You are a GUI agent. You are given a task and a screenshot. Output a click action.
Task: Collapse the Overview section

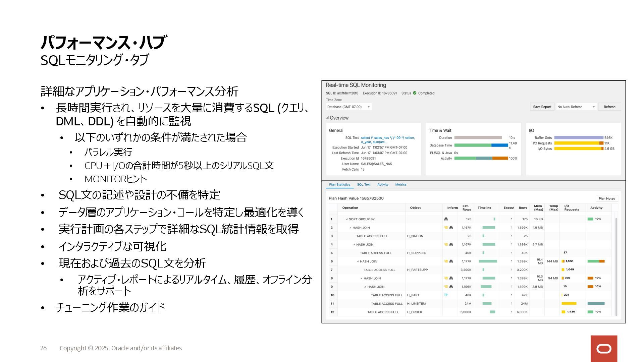(x=327, y=118)
